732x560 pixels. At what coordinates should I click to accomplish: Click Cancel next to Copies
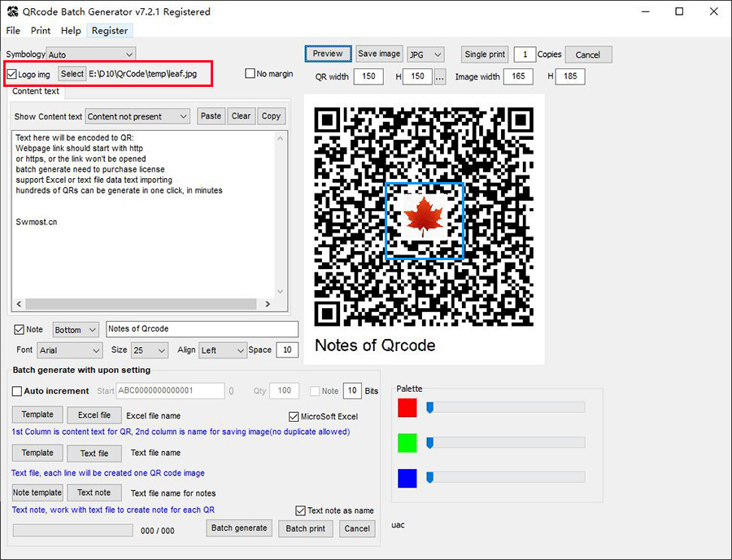pos(588,54)
